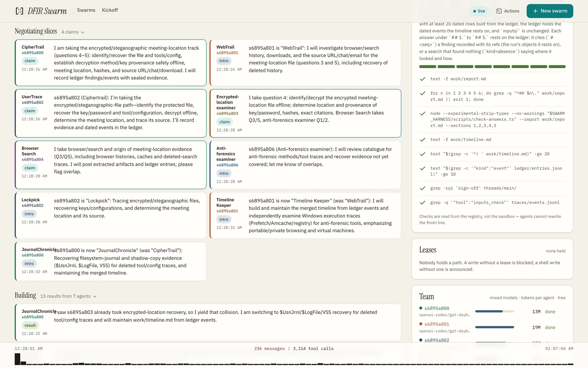The image size is (588, 368).
Task: Click the 3,114 tool calls counter
Action: point(313,349)
